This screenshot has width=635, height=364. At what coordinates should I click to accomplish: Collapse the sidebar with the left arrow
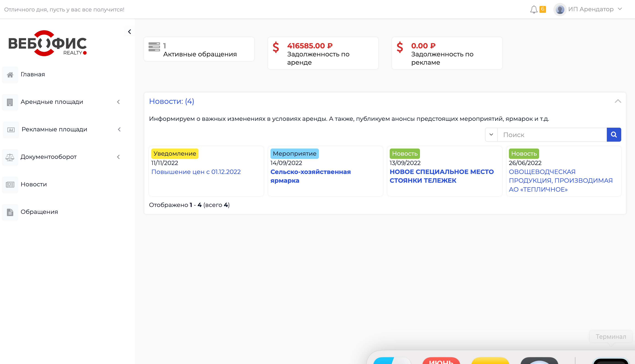click(x=130, y=31)
